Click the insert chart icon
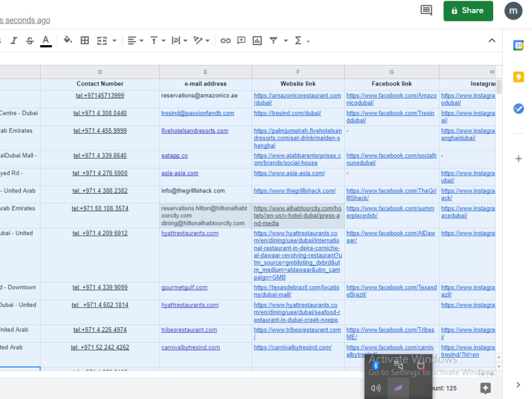This screenshot has height=399, width=532. pos(257,41)
